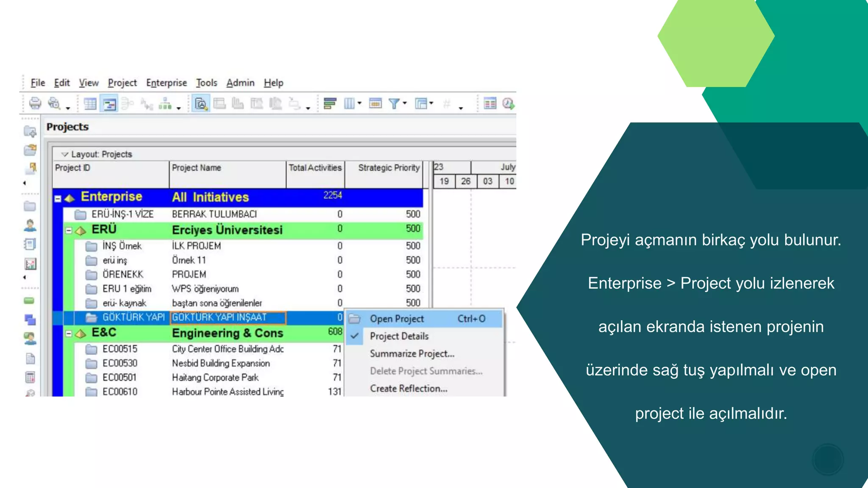Toggle the Gantt Chart view icon
Image resolution: width=868 pixels, height=488 pixels.
(110, 104)
